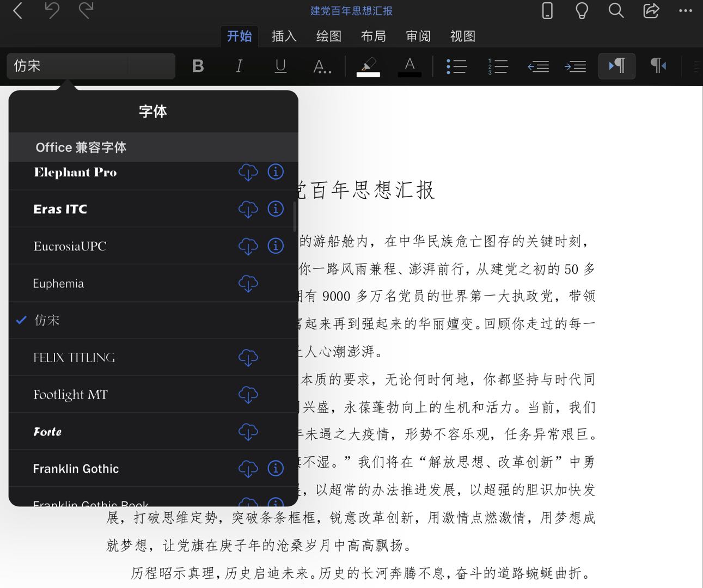Increase the paragraph indent

point(575,66)
